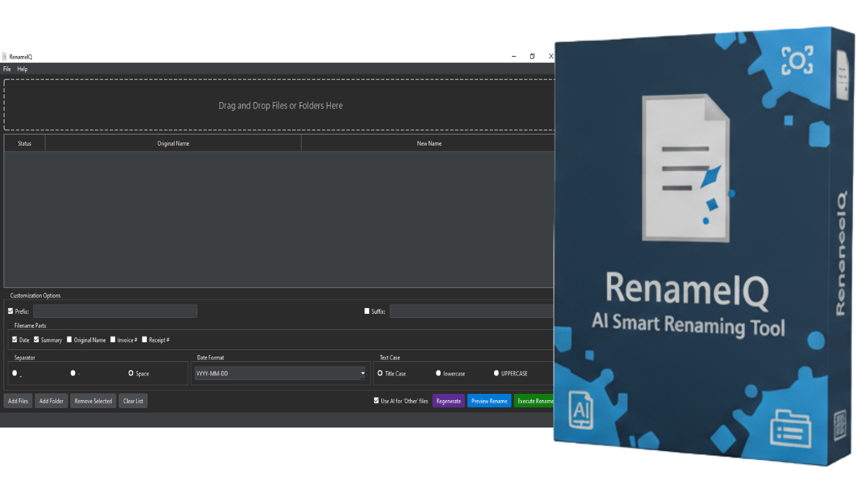Minimize the RenameIQ window
Screen dimensions: 868x495
click(x=513, y=57)
